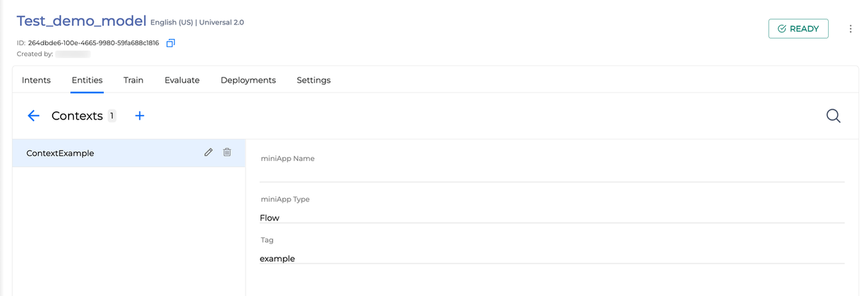Screen dimensions: 868x296
Task: Click the Contexts count badge
Action: point(112,116)
